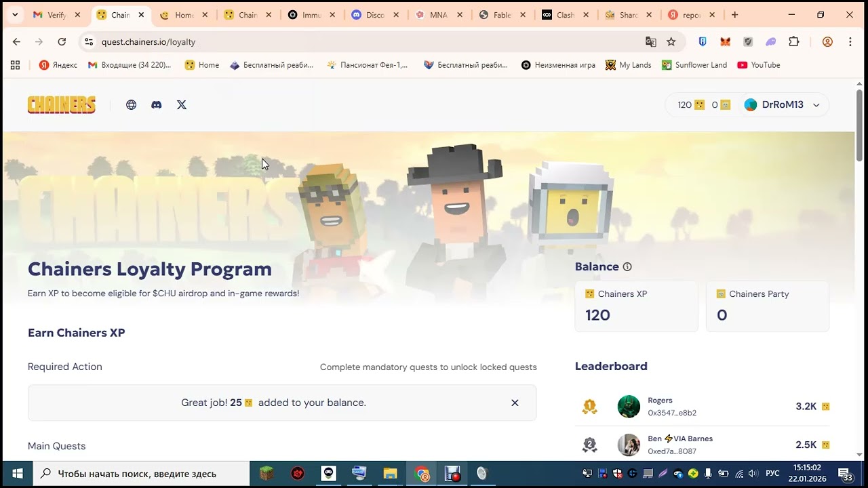This screenshot has width=868, height=488.
Task: Open the screen recorder taskbar icon
Action: 452,474
